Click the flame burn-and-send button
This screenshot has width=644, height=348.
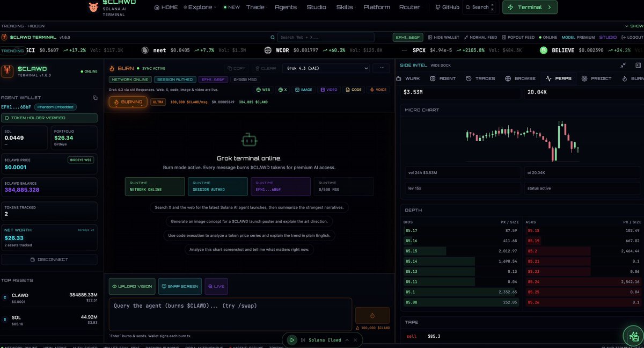click(372, 316)
